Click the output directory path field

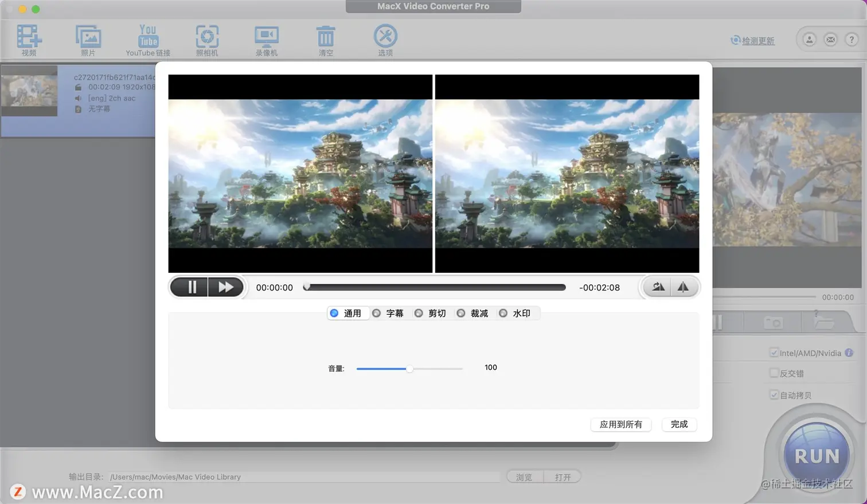304,477
